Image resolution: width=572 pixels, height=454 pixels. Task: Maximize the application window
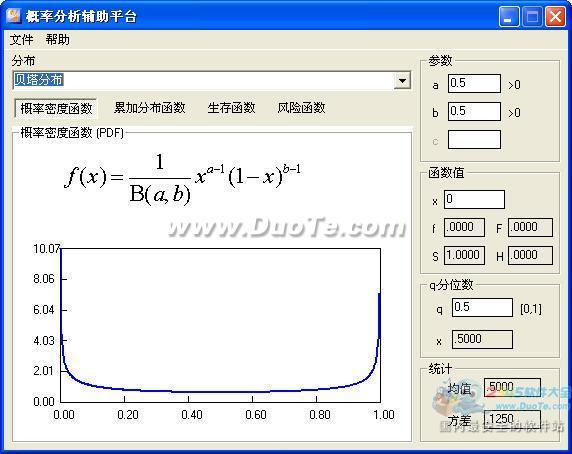532,16
